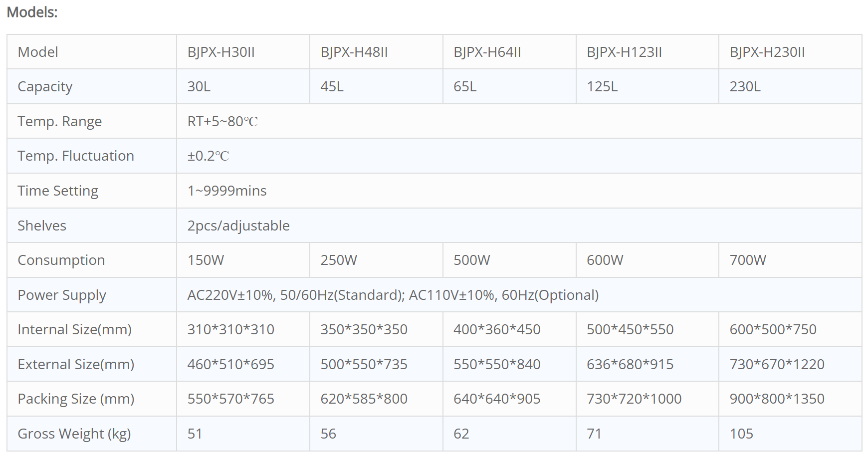Select the Temp. Fluctuation row label
Image resolution: width=868 pixels, height=465 pixels.
76,156
